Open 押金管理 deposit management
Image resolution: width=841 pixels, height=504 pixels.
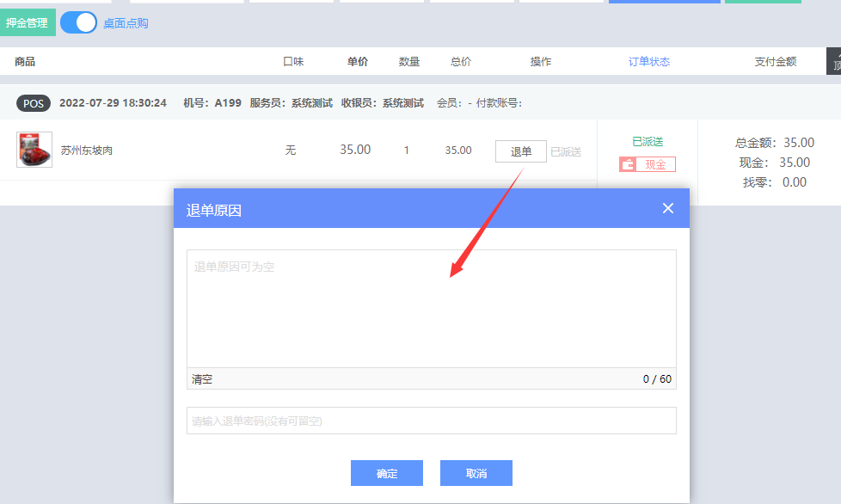point(27,23)
